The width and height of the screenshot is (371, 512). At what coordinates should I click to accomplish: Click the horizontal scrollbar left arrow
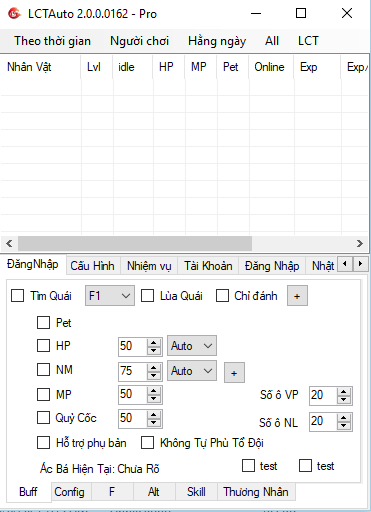click(x=9, y=243)
